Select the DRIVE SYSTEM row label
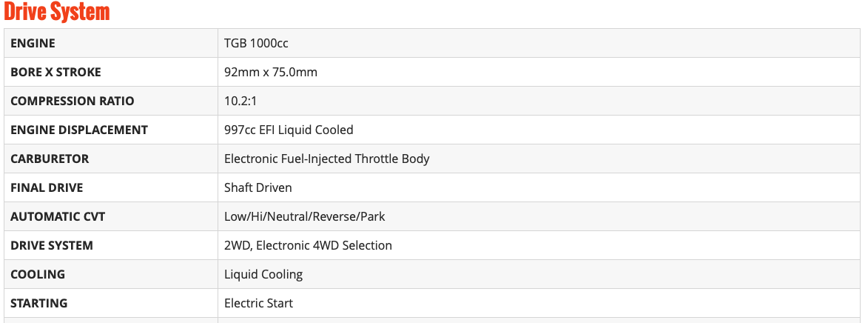Screen dimensions: 868x323 click(52, 245)
